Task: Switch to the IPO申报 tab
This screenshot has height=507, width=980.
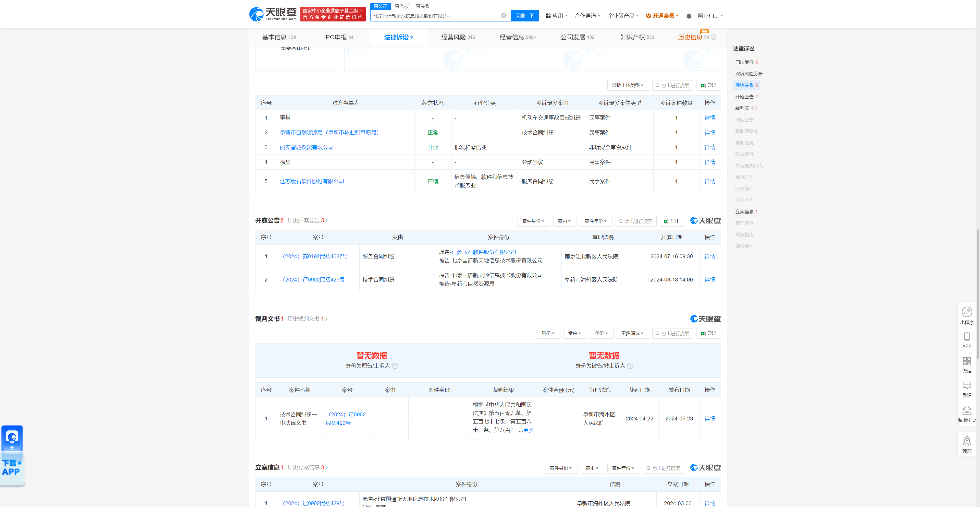Action: coord(339,37)
